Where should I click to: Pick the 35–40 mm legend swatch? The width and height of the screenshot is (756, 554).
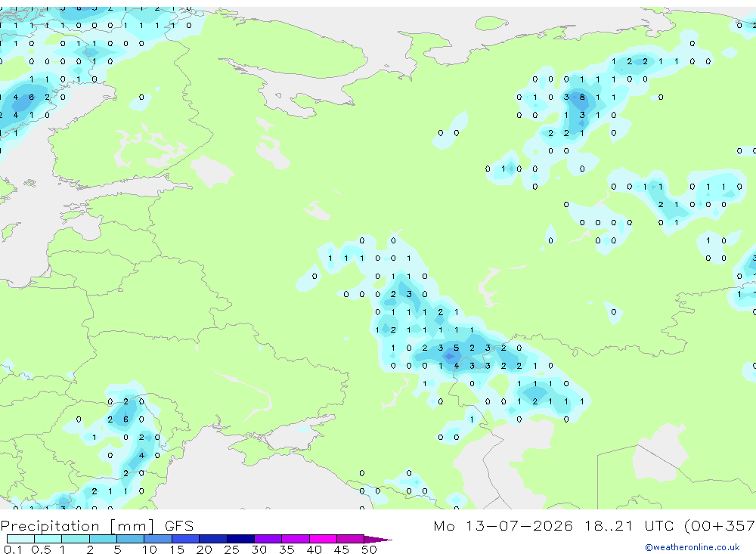pos(296,539)
